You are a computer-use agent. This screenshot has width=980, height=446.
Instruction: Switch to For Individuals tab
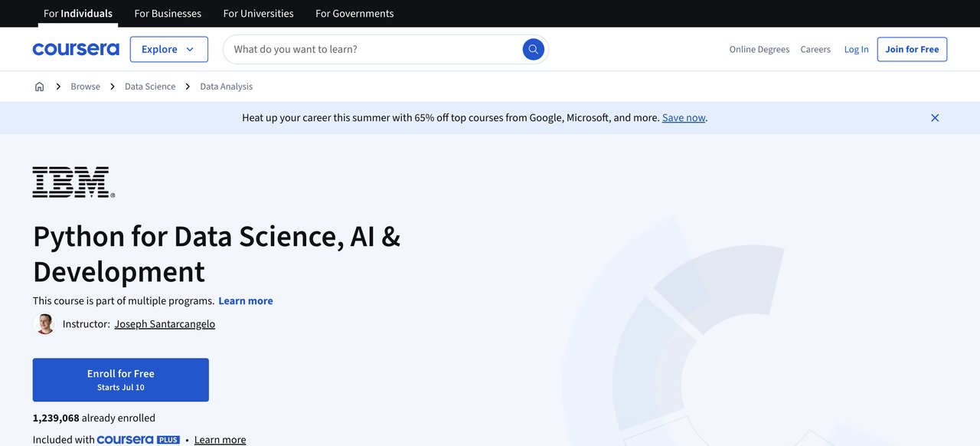[x=78, y=14]
